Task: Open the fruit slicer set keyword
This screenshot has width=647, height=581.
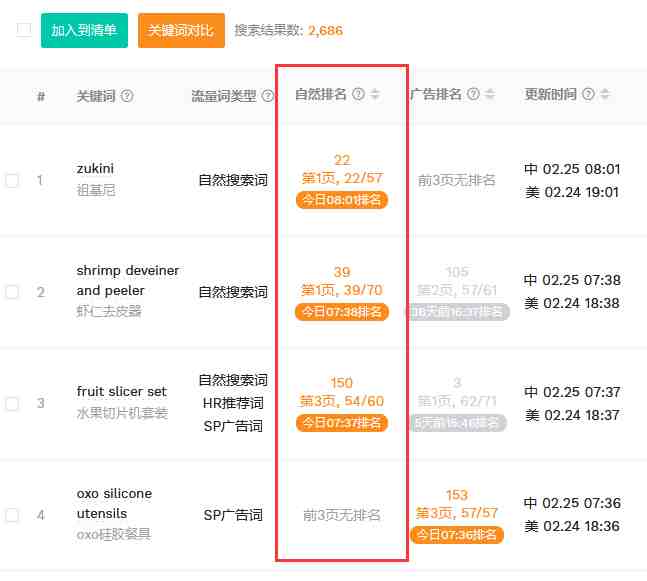Action: point(122,391)
